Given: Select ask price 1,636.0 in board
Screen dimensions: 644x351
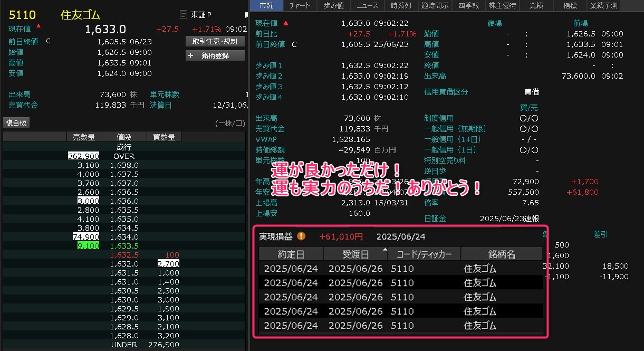Looking at the screenshot, I should click(124, 201).
